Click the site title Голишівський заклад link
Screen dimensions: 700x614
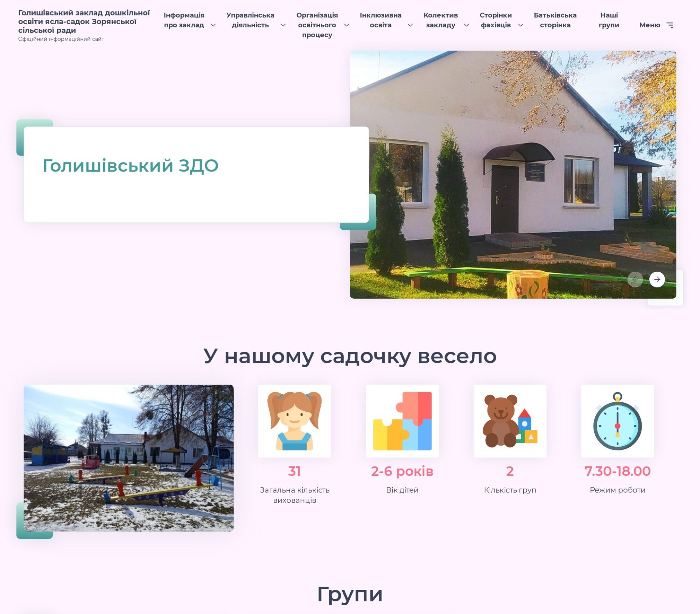click(84, 21)
